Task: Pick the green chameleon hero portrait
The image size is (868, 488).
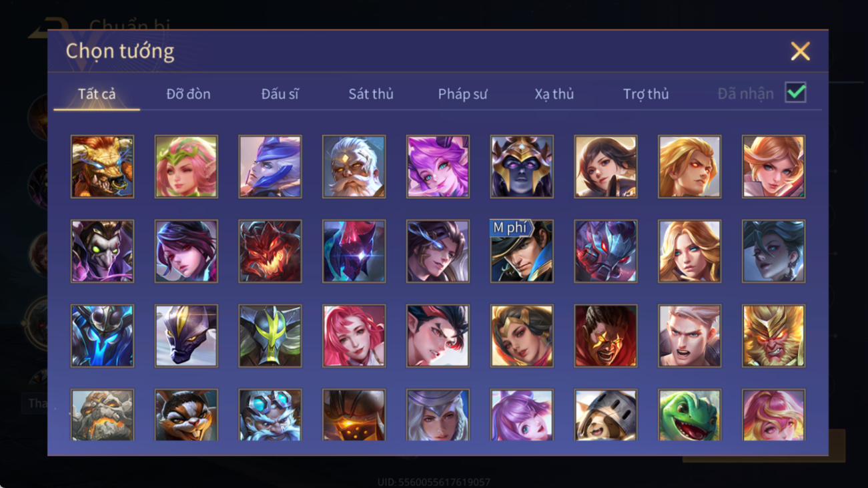Action: [690, 415]
